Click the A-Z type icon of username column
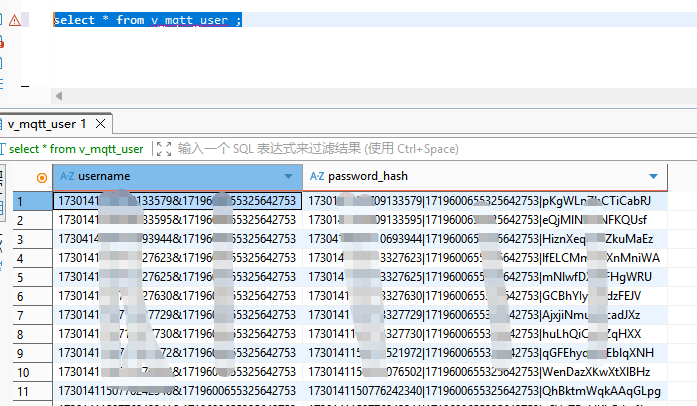The image size is (697, 406). coord(67,176)
